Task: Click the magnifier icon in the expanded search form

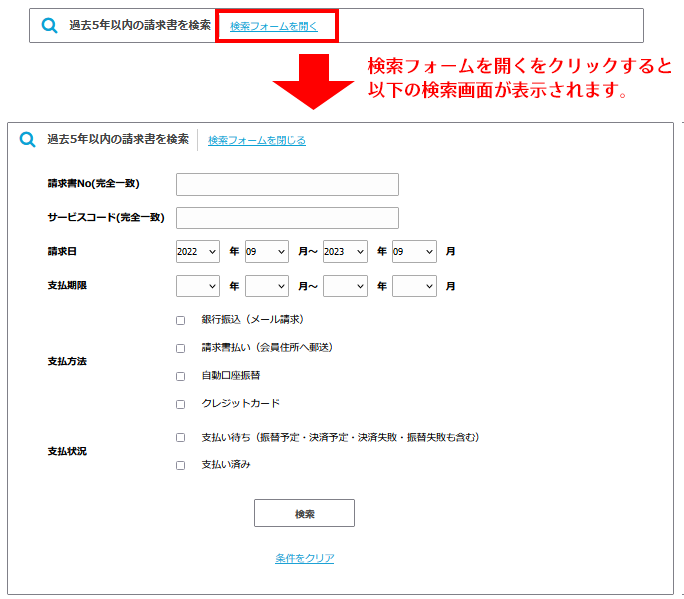Action: pos(28,140)
